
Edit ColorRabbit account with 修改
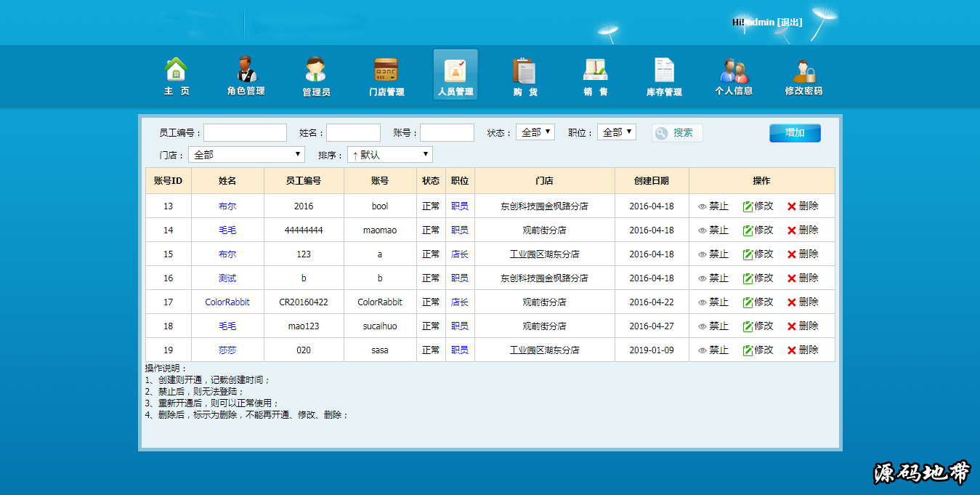pyautogui.click(x=758, y=302)
